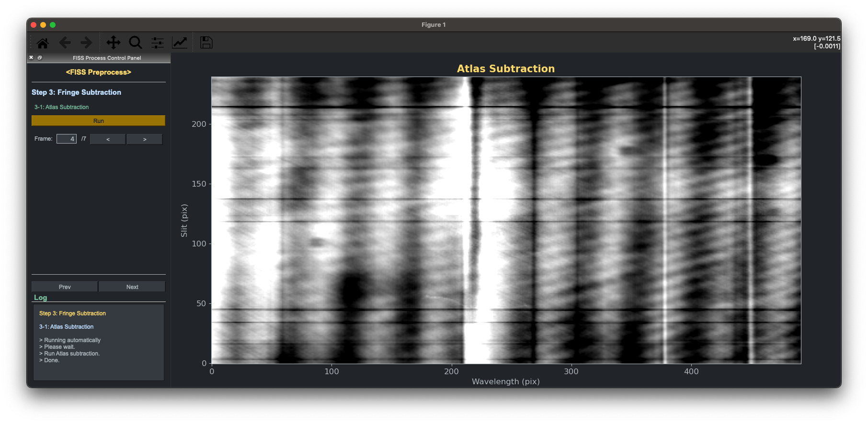The width and height of the screenshot is (868, 423).
Task: Click the '3-1: Atlas Subtraction' label above Run
Action: pos(61,107)
